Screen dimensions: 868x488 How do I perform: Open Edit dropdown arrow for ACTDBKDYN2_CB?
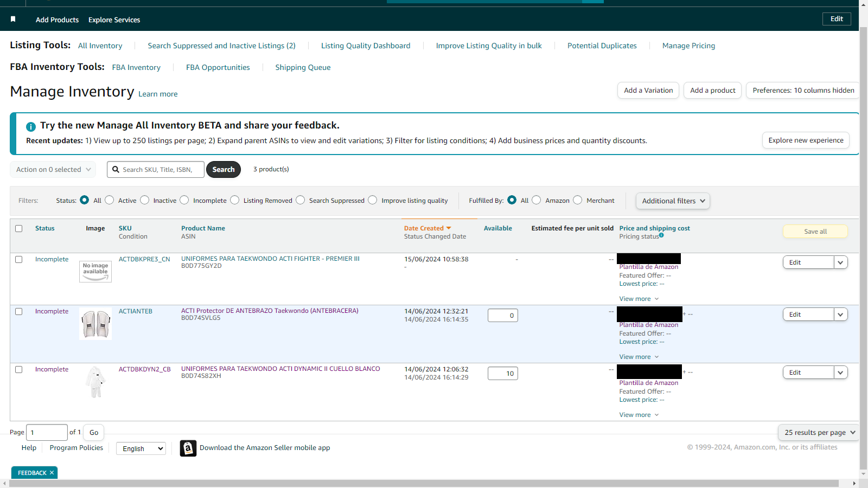click(x=840, y=373)
